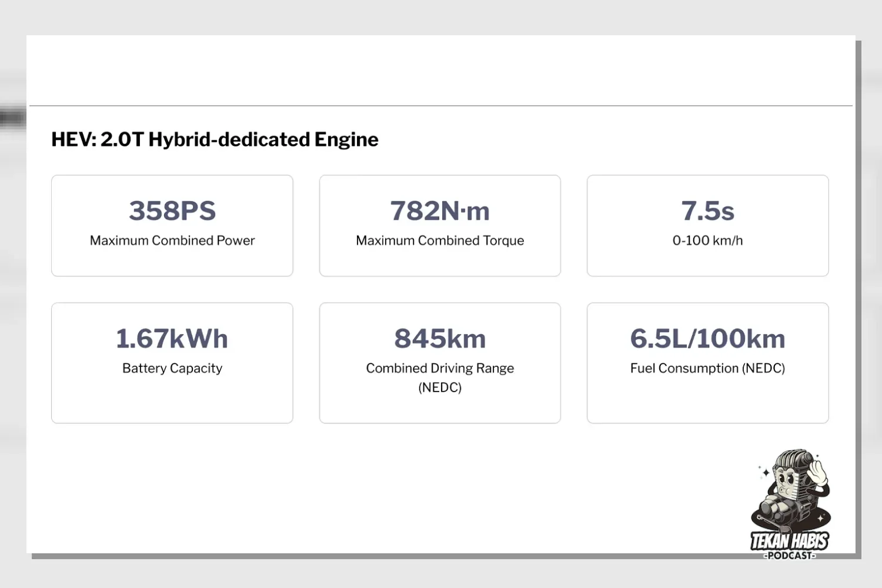Click the Fuel Consumption (NEDC) label
Viewport: 882px width, 588px height.
[708, 369]
